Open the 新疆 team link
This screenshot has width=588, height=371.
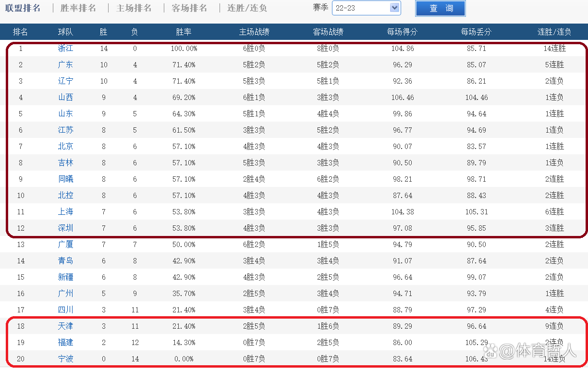click(x=65, y=277)
